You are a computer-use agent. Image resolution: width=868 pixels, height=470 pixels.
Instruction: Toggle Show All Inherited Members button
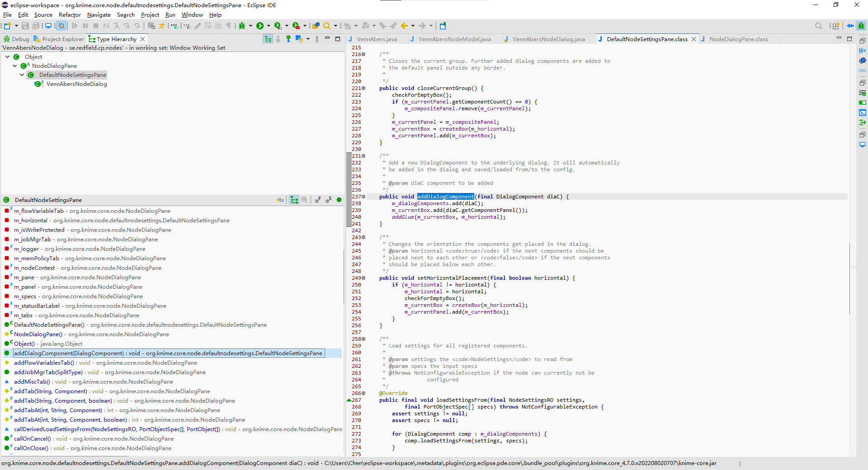[x=294, y=200]
